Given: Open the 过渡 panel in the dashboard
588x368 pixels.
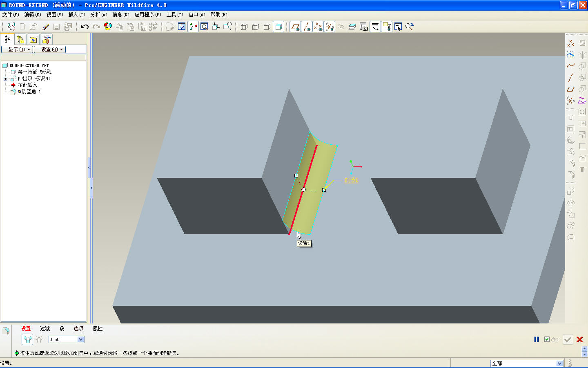Looking at the screenshot, I should tap(45, 329).
